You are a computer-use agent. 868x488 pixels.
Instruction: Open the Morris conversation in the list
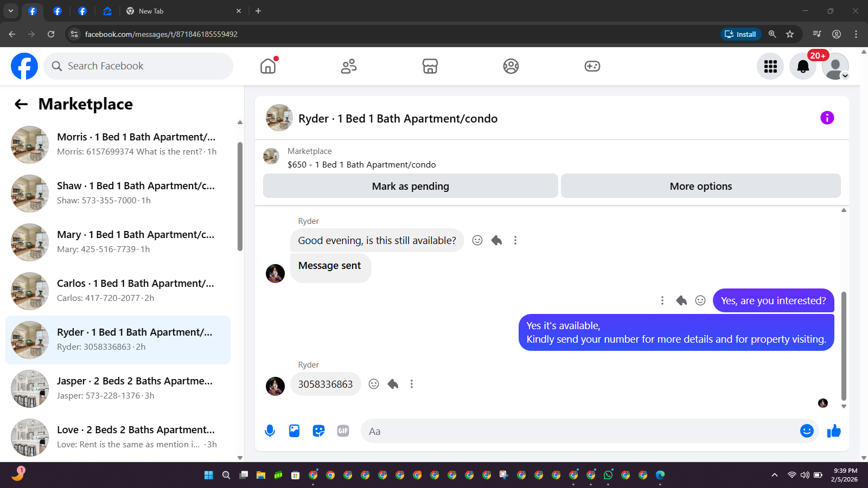(118, 145)
